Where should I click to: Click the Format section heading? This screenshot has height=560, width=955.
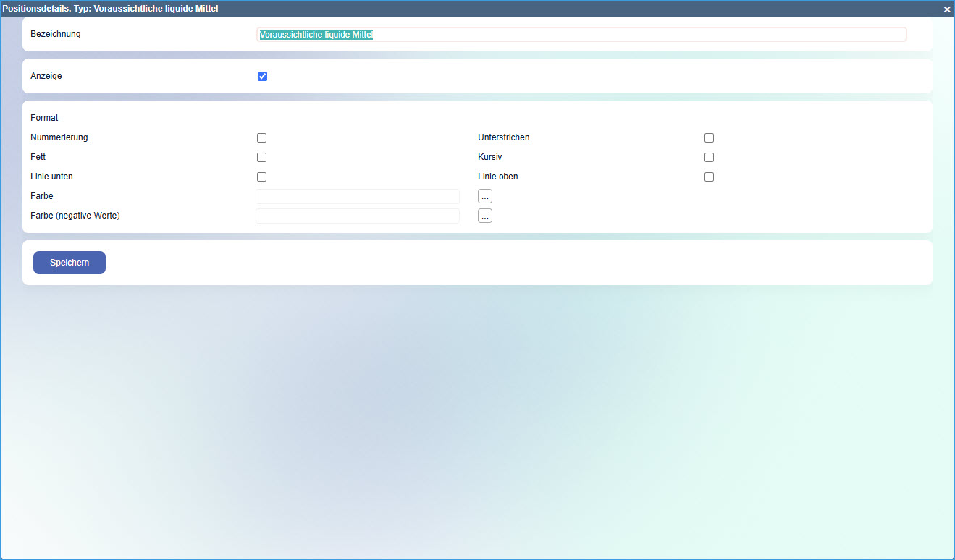[44, 117]
